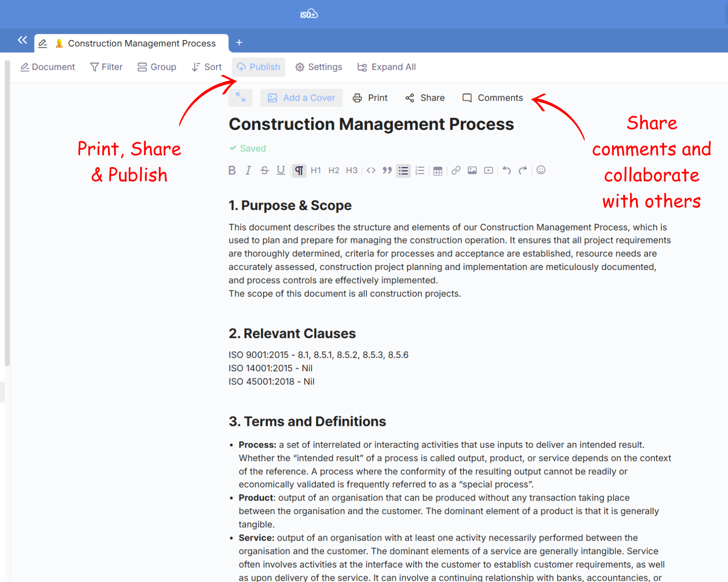This screenshot has width=728, height=582.
Task: Insert an image via the toolbar icon
Action: [x=472, y=170]
